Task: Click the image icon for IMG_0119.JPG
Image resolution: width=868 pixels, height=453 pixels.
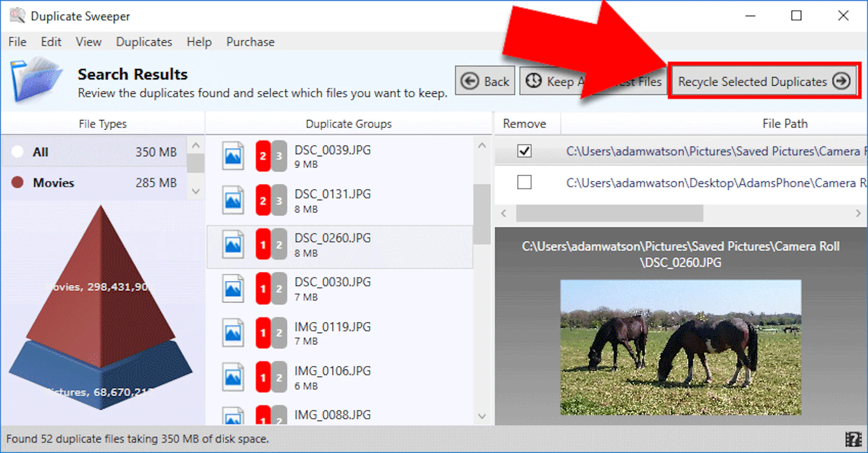Action: (233, 333)
